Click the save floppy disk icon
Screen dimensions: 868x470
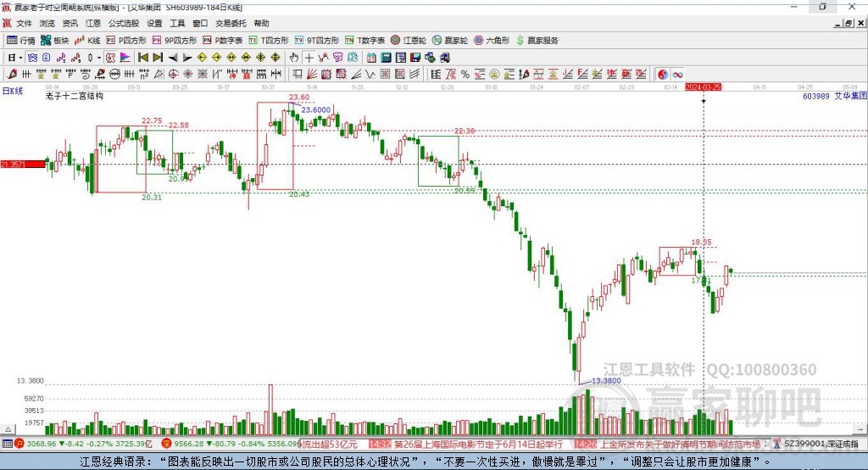(415, 58)
